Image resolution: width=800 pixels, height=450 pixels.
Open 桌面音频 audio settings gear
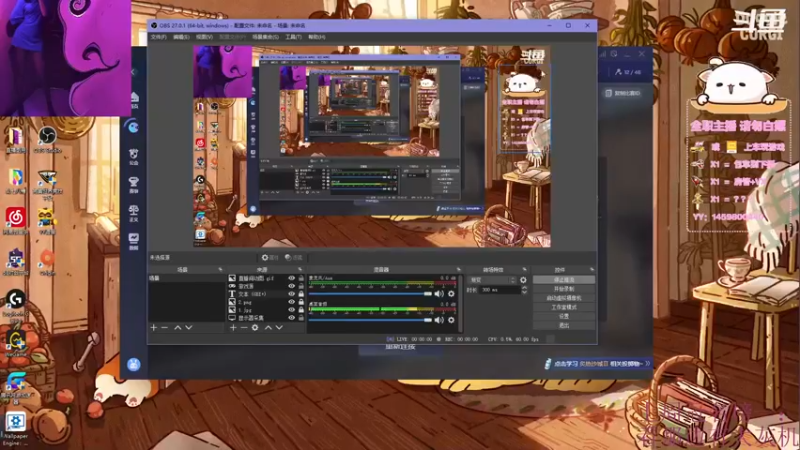(451, 320)
